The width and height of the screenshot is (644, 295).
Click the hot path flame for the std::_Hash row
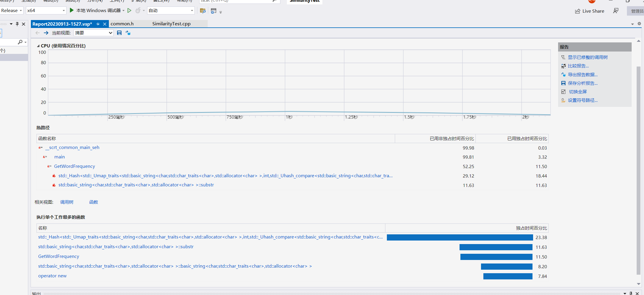pos(54,176)
